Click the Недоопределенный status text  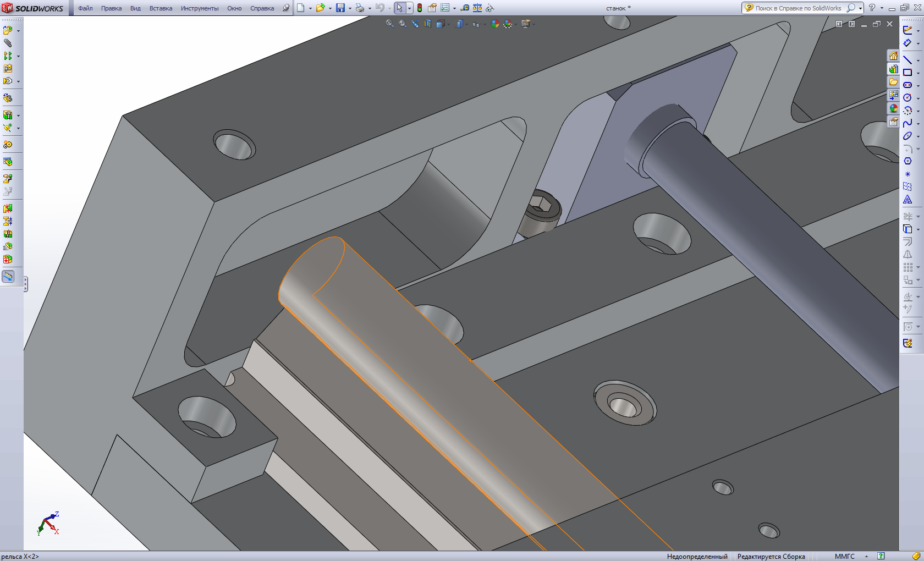(697, 557)
